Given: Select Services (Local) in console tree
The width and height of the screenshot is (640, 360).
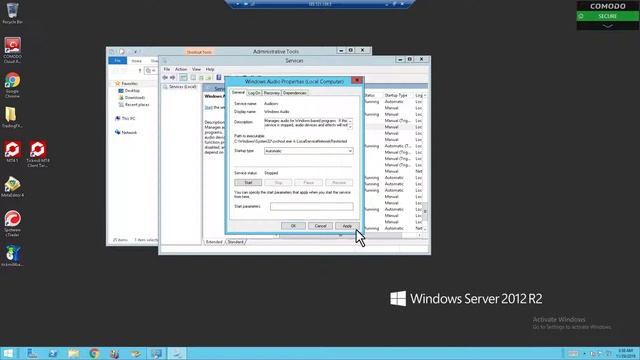Looking at the screenshot, I should [182, 87].
